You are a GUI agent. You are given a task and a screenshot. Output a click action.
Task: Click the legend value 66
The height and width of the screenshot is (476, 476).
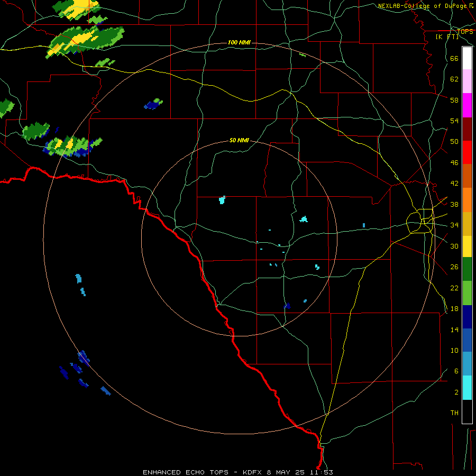(x=454, y=58)
